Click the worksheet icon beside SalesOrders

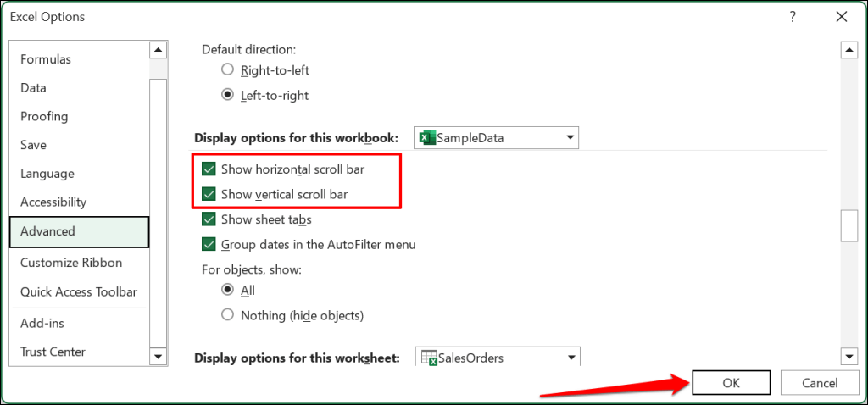tap(429, 358)
